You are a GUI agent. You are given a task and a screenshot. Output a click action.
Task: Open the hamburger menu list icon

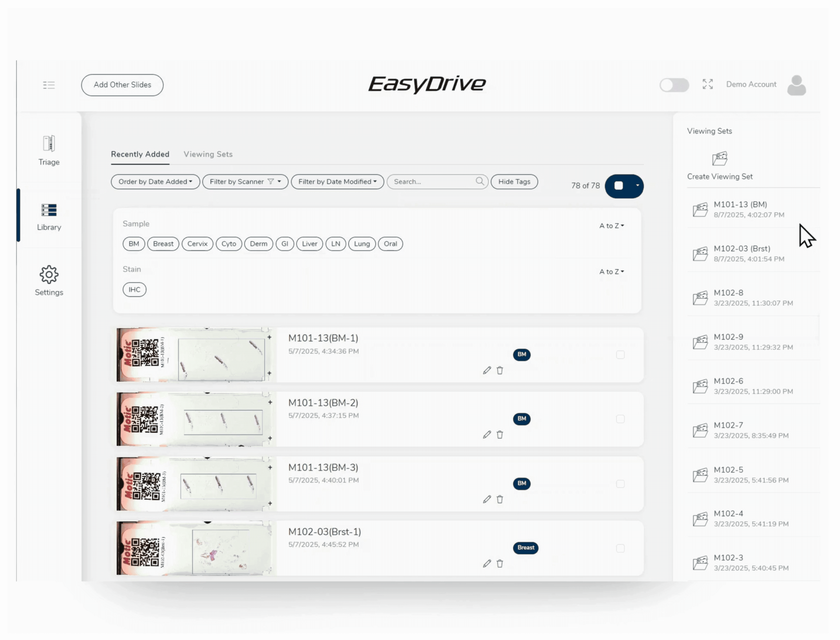tap(49, 85)
